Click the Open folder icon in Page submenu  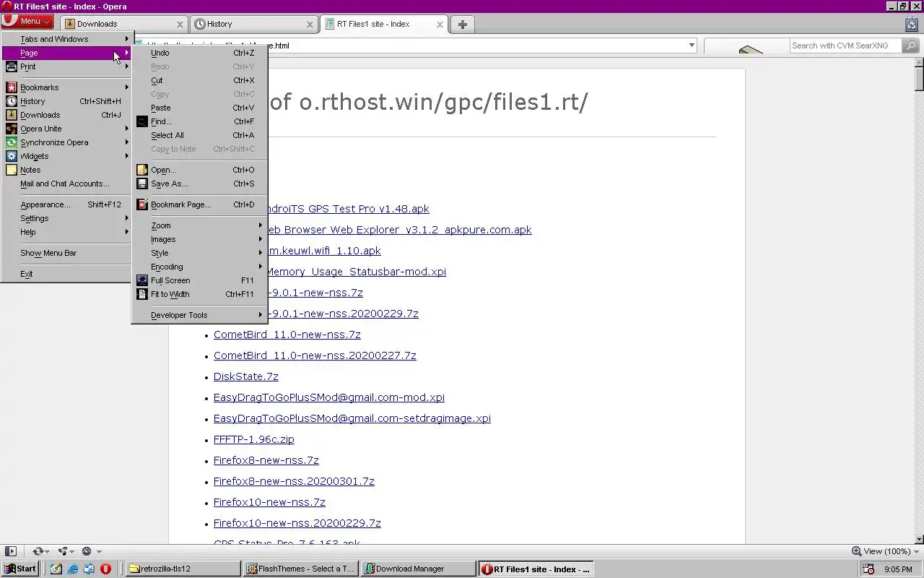142,170
